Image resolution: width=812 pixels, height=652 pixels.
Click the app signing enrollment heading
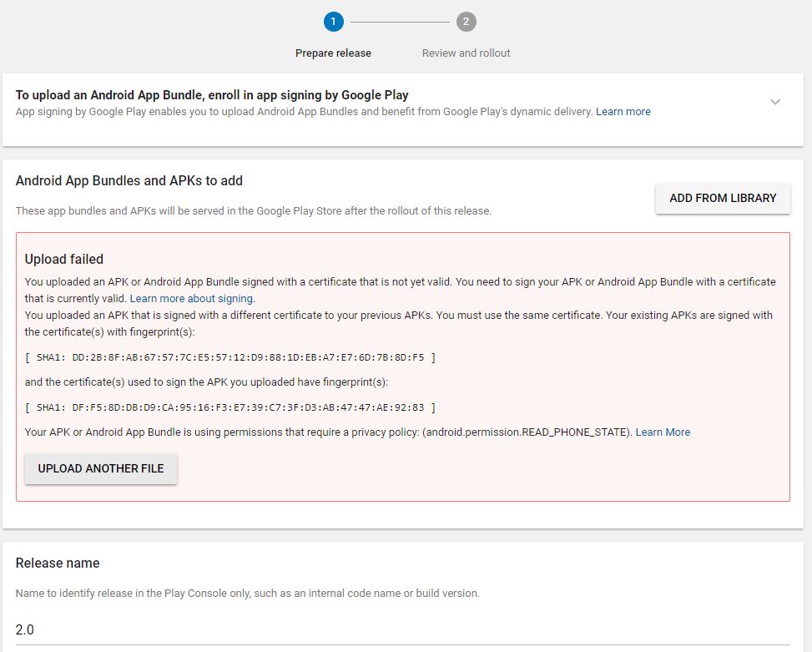[212, 95]
